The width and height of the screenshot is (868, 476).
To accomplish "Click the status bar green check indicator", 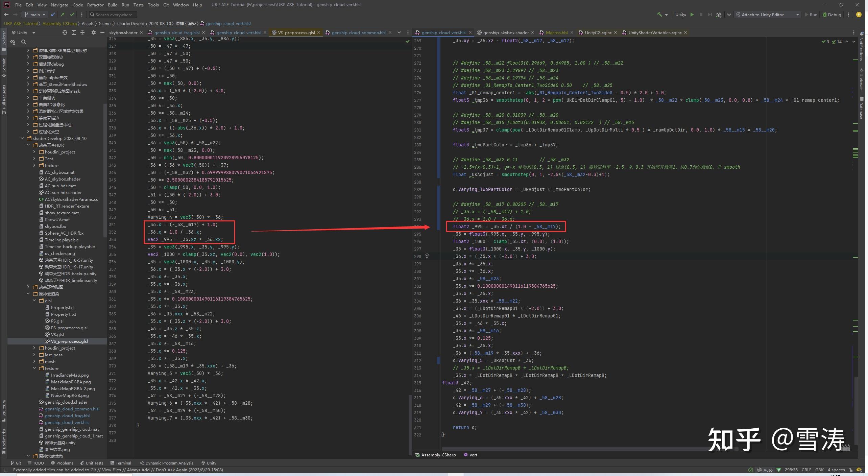I will tap(751, 470).
